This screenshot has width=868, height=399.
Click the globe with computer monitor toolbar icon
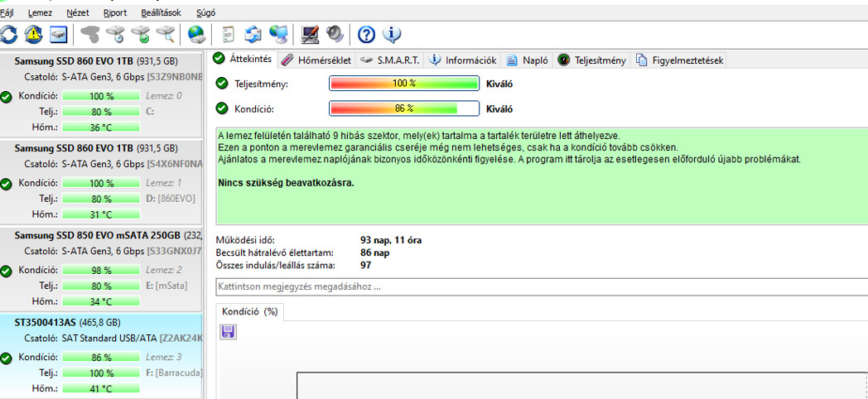(278, 35)
